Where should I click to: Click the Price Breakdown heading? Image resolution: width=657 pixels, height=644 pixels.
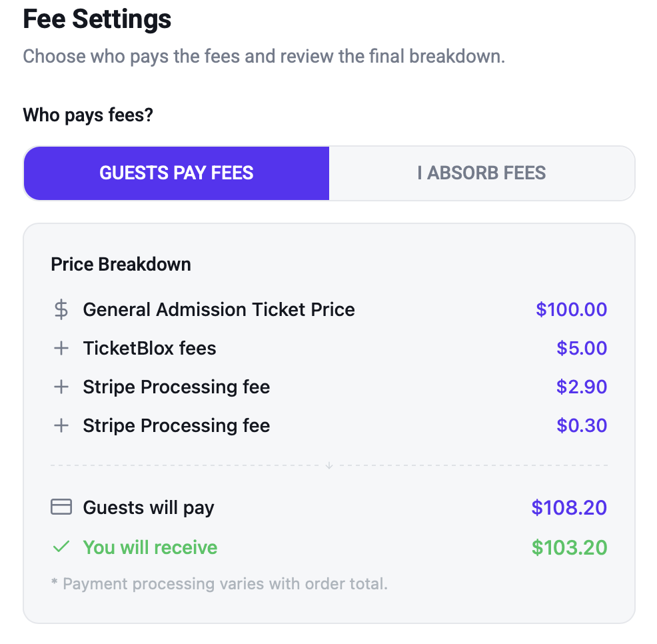[x=121, y=265]
